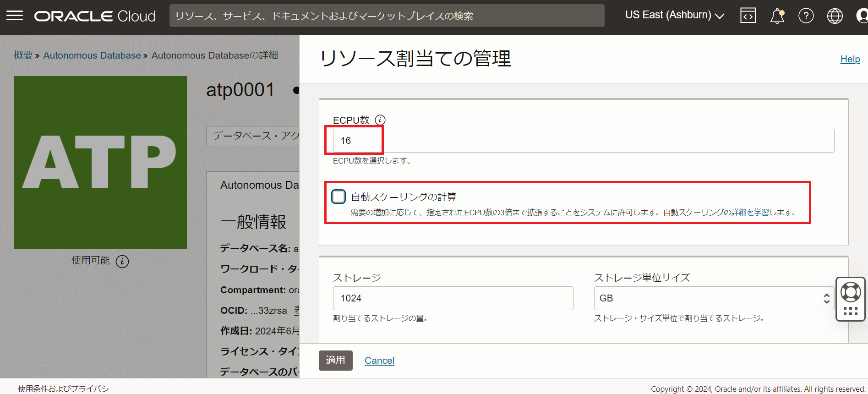This screenshot has height=394, width=868.
Task: Open the Cloud Shell developer tools icon
Action: 748,16
